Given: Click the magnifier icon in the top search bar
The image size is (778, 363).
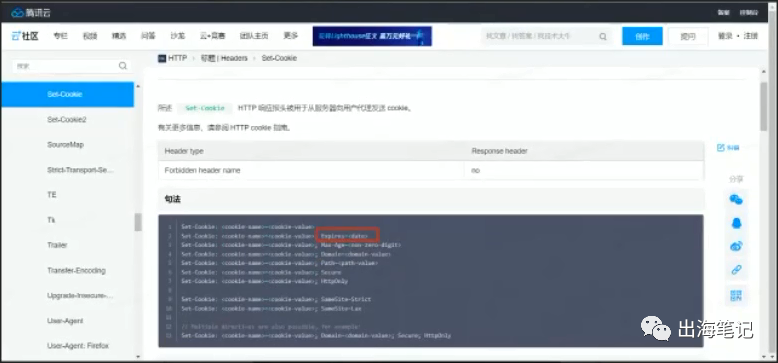Looking at the screenshot, I should [x=603, y=36].
